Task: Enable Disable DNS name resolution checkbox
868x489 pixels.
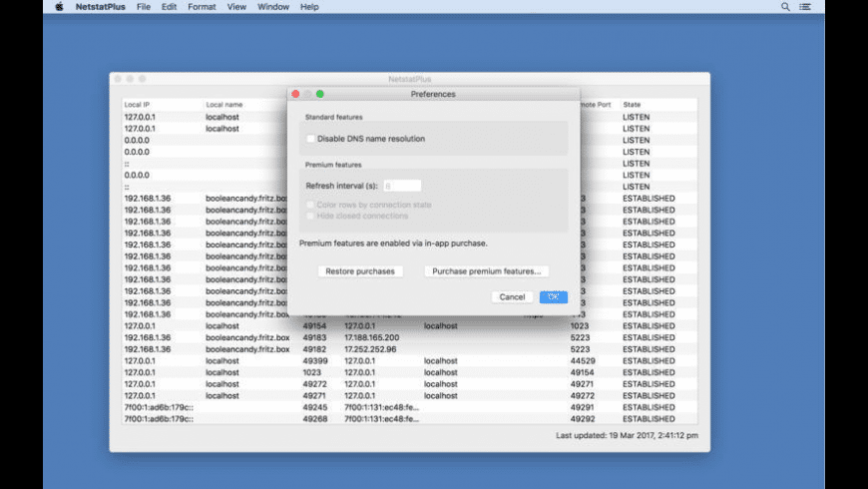Action: [310, 139]
